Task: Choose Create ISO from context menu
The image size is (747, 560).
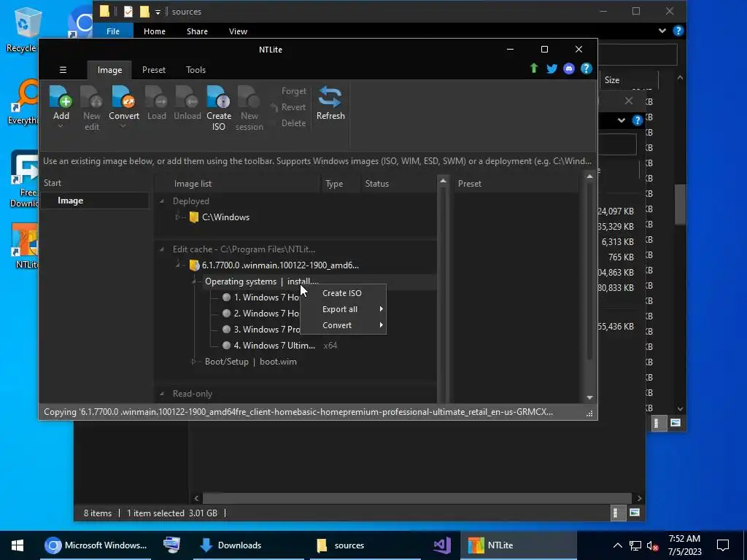Action: [342, 293]
